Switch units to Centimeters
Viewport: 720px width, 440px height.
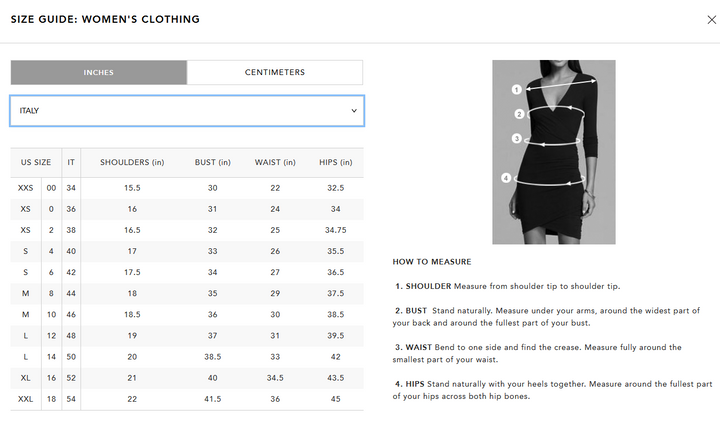click(x=275, y=73)
